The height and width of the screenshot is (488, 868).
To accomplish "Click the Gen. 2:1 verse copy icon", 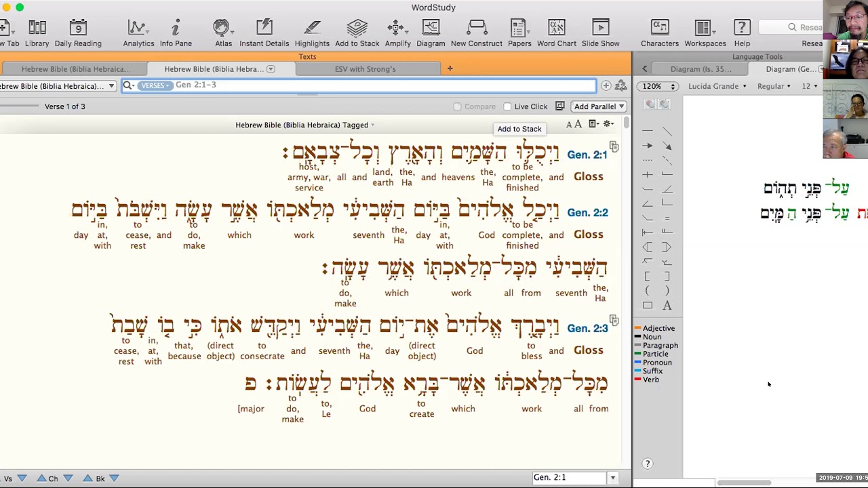I will (614, 146).
